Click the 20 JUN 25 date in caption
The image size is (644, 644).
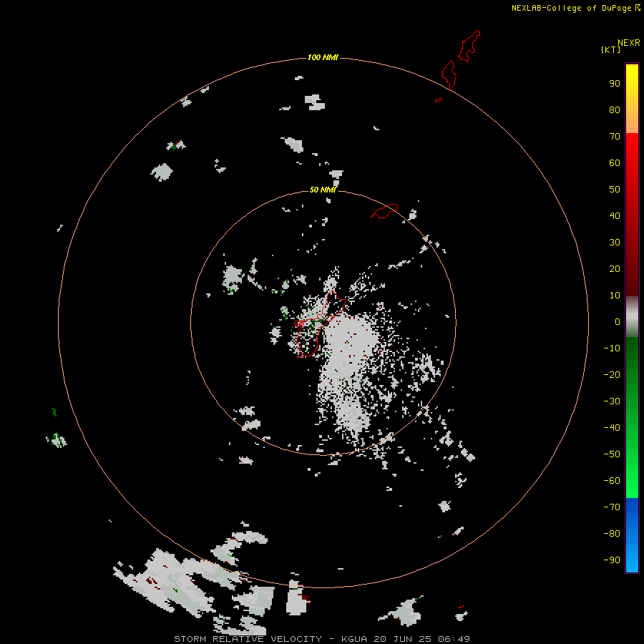click(x=404, y=639)
